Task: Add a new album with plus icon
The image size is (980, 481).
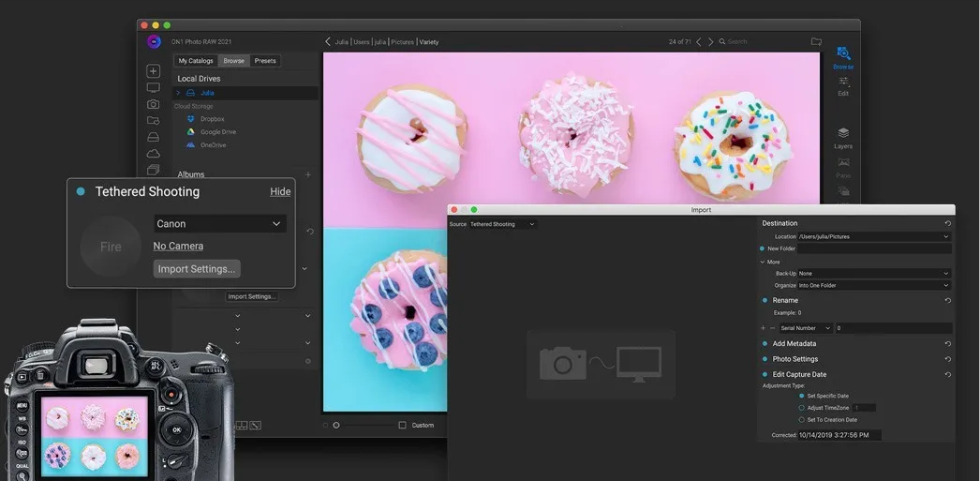Action: pos(308,174)
